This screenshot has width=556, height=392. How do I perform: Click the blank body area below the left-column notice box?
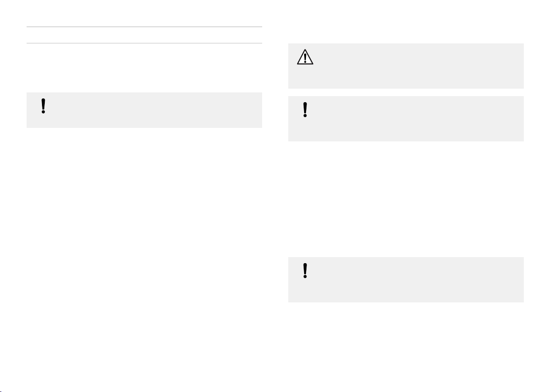[144, 248]
